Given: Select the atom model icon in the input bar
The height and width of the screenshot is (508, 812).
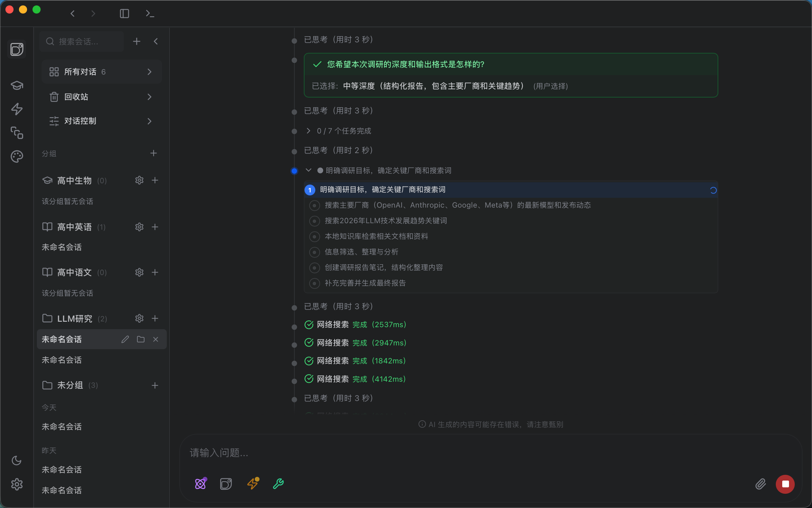Looking at the screenshot, I should [x=201, y=484].
